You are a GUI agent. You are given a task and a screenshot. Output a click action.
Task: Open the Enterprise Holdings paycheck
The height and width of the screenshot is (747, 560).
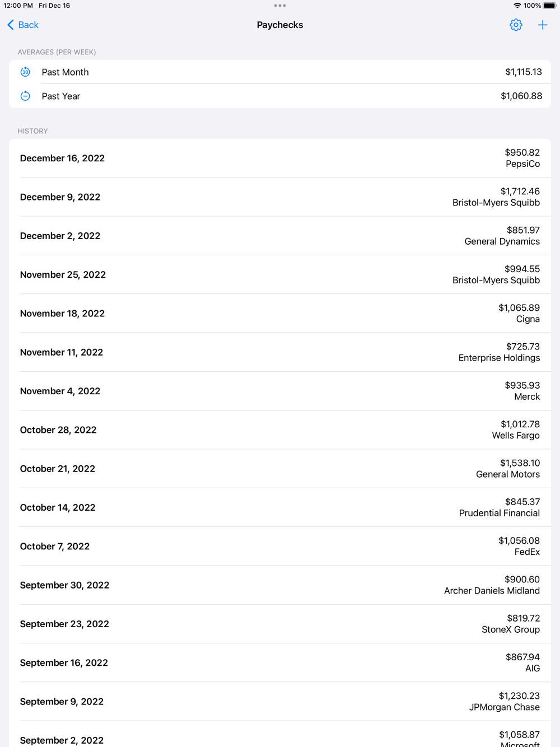point(280,352)
